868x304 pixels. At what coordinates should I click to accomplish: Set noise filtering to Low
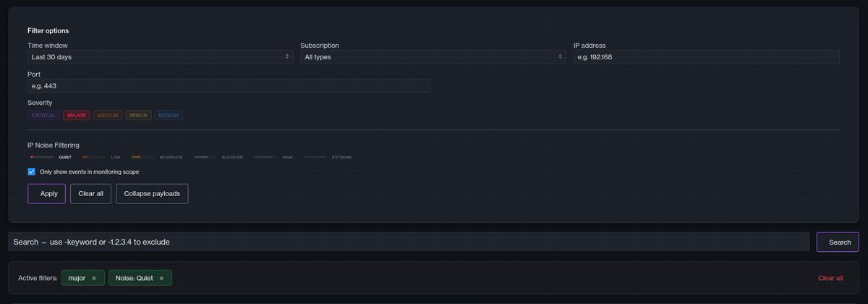(101, 157)
